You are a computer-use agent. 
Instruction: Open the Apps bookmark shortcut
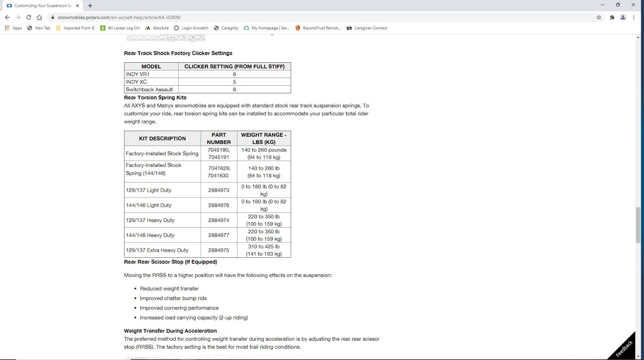pyautogui.click(x=13, y=28)
